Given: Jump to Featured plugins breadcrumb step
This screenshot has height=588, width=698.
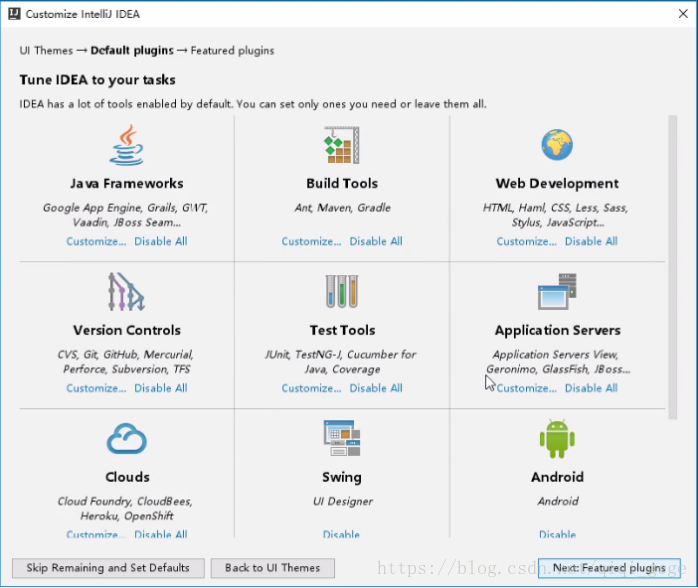Looking at the screenshot, I should [232, 51].
